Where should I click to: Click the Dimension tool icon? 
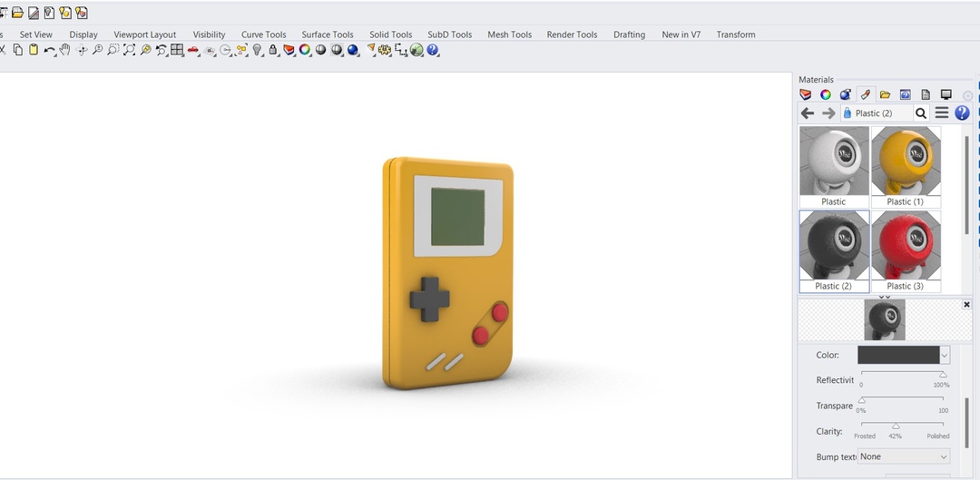(x=401, y=50)
